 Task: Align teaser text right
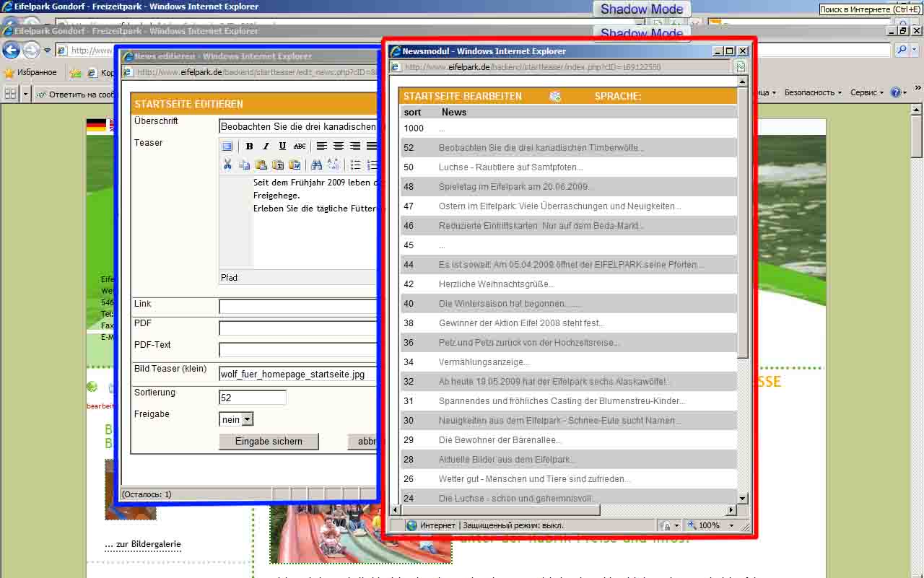(355, 146)
